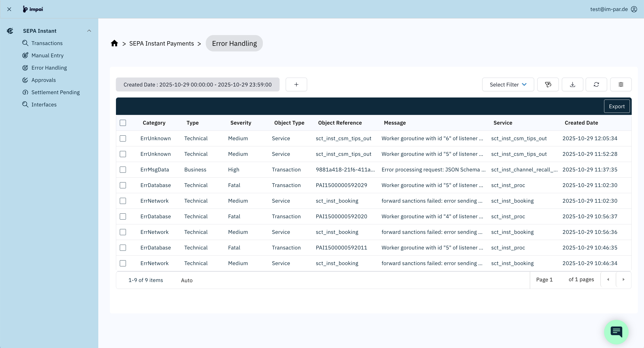Check the ErrMsgData row checkbox
The image size is (644, 348).
[123, 170]
